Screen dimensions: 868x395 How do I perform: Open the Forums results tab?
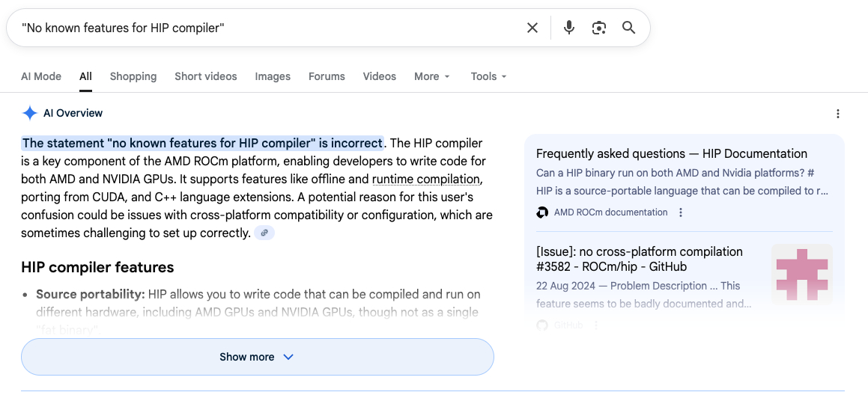point(327,76)
